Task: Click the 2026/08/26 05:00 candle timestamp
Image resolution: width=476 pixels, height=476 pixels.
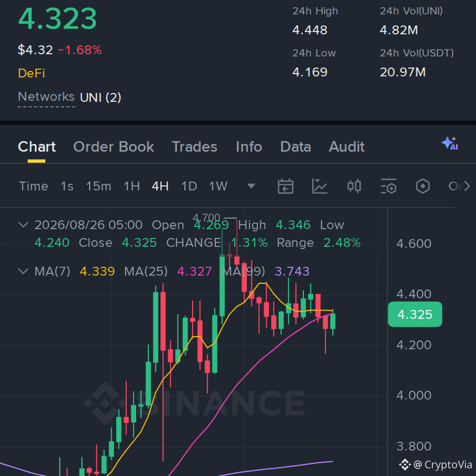Action: (x=88, y=225)
